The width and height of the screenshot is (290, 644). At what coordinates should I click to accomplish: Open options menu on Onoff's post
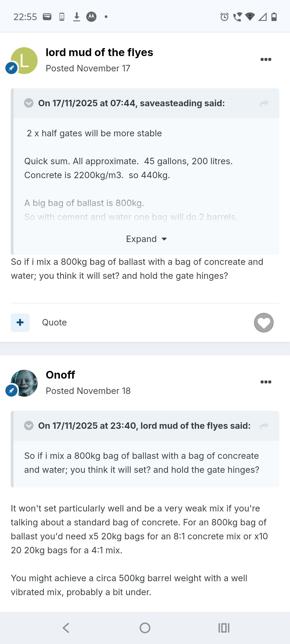(266, 382)
